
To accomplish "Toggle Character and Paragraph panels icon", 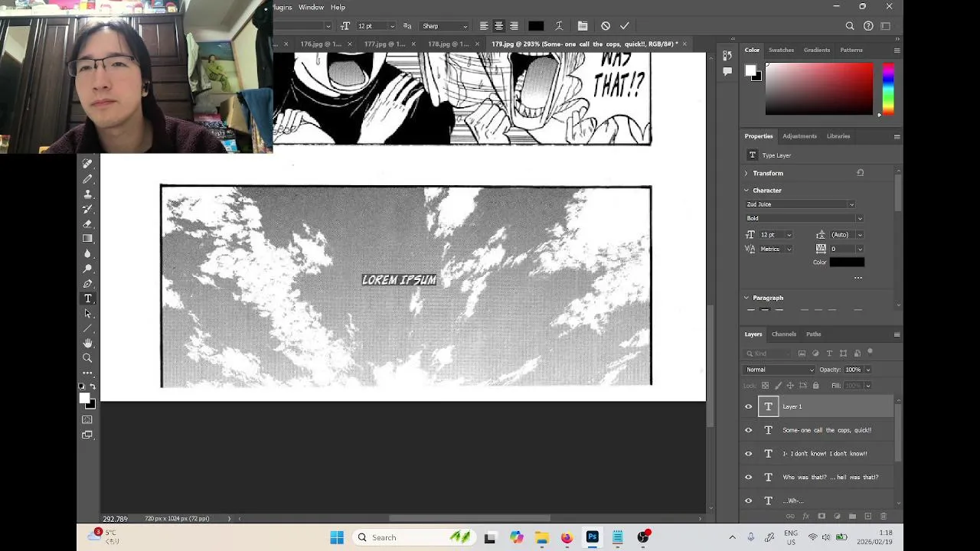I will tap(583, 26).
